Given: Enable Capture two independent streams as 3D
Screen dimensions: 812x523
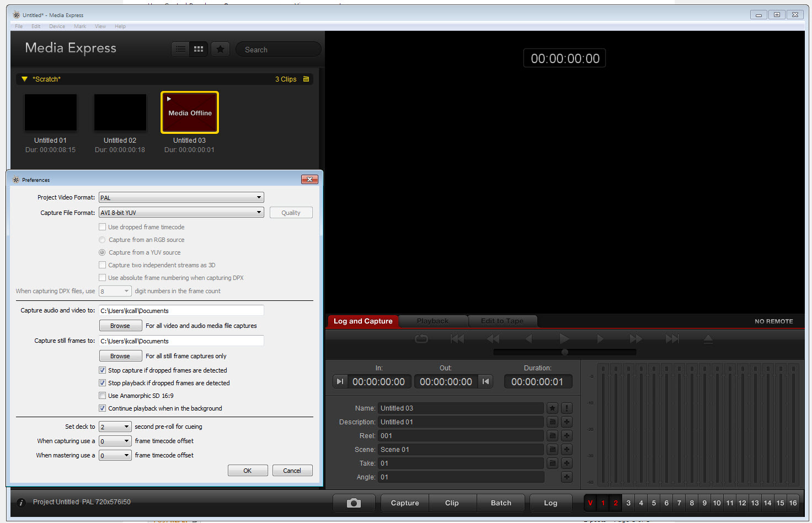Looking at the screenshot, I should [x=102, y=265].
